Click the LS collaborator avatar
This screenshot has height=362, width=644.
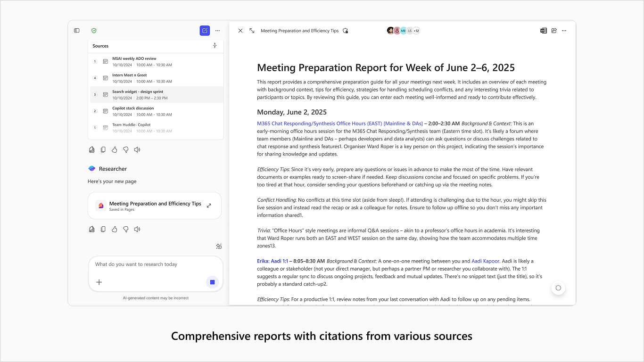tap(410, 31)
